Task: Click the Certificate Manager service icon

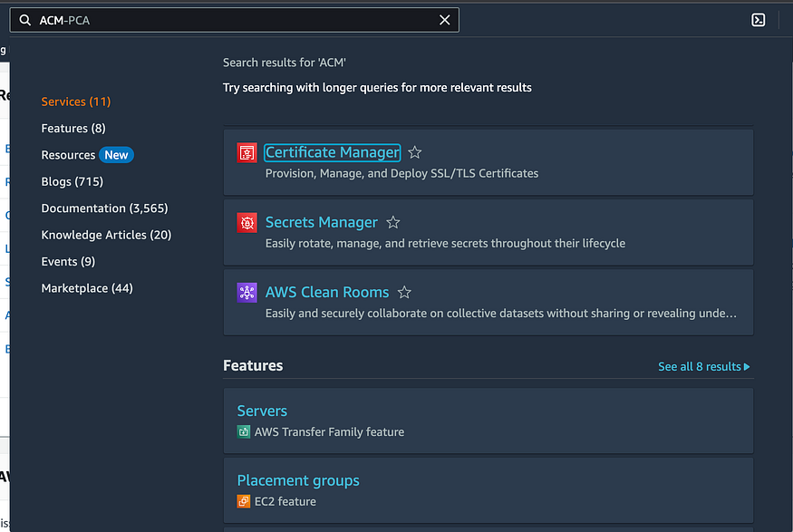Action: point(247,153)
